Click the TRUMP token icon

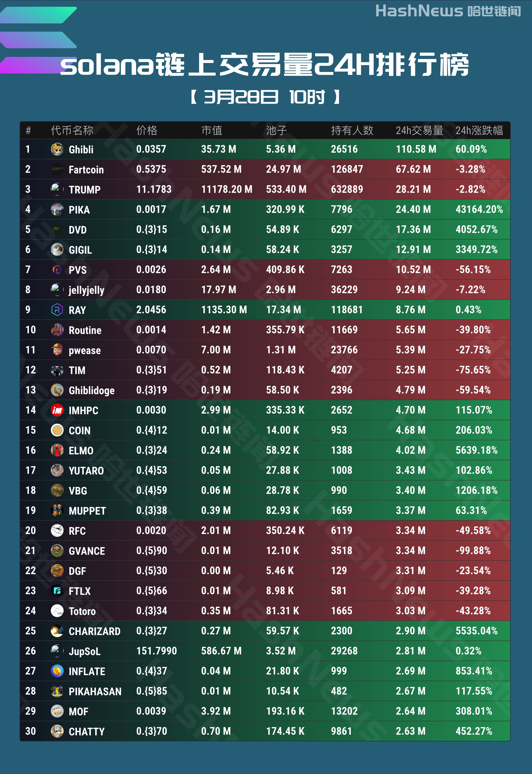click(57, 189)
